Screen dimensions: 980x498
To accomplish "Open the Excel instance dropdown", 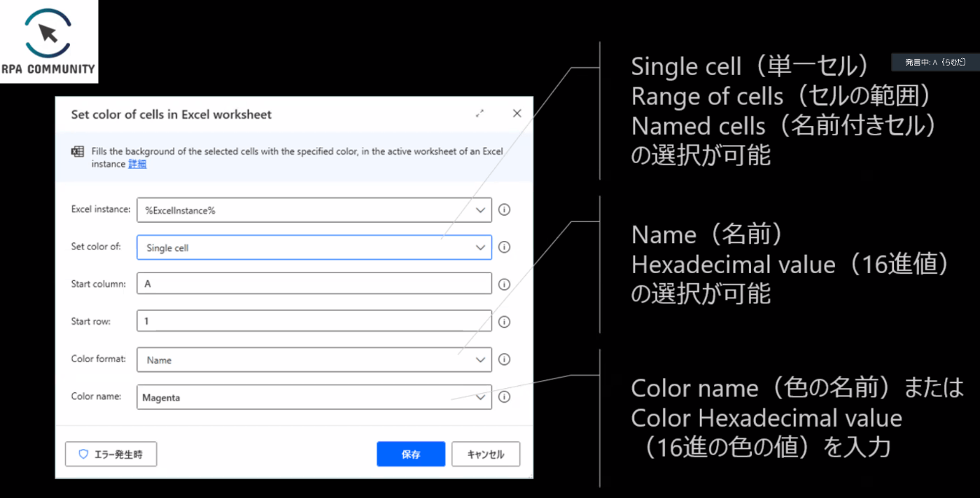I will tap(314, 209).
